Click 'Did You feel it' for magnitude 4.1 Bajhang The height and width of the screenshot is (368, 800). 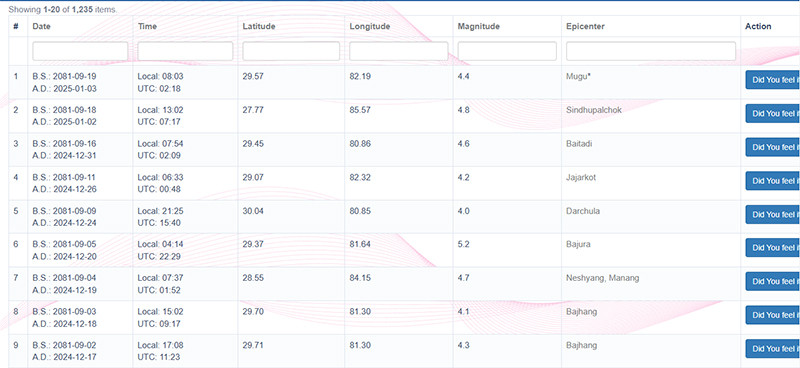[x=773, y=315]
